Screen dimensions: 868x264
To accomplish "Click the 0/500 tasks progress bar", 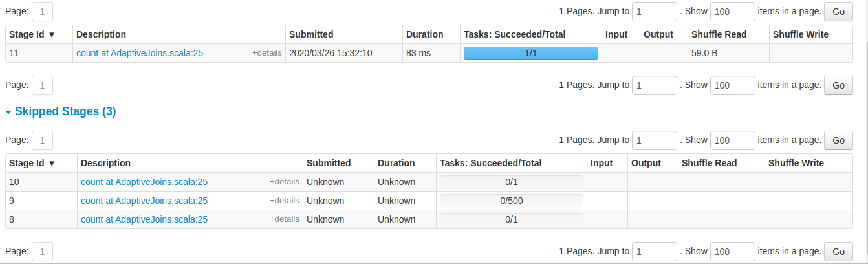I will tap(511, 201).
